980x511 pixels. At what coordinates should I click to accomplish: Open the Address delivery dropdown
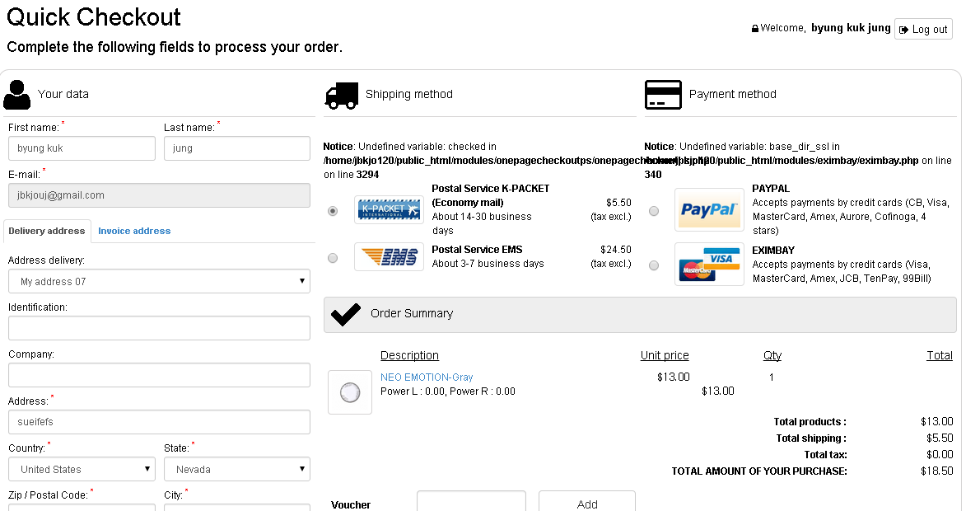159,282
